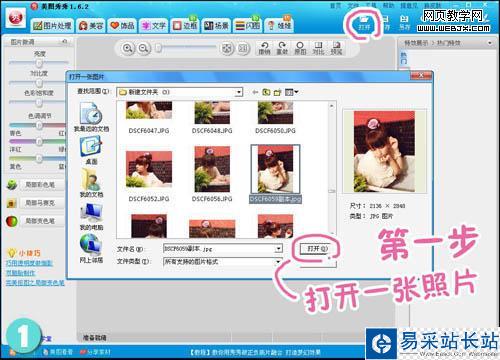This screenshot has height=360, width=500.
Task: Open the first tip link under 小技巧
Action: point(29,263)
